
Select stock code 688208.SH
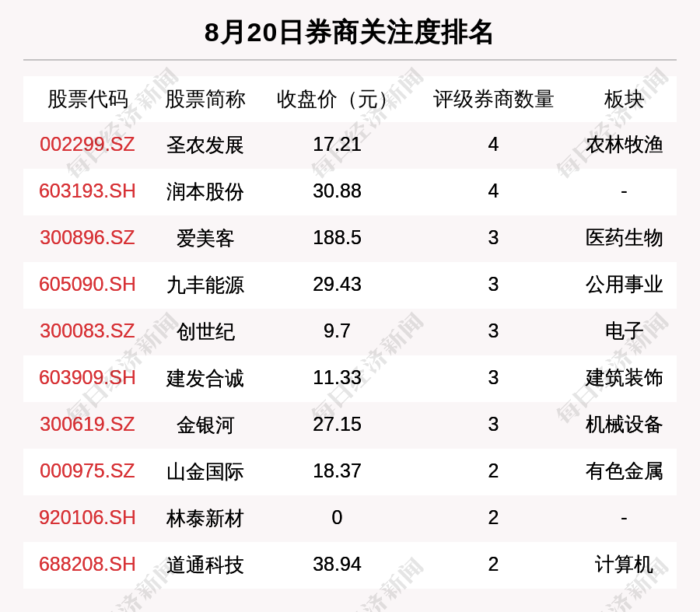(x=87, y=565)
